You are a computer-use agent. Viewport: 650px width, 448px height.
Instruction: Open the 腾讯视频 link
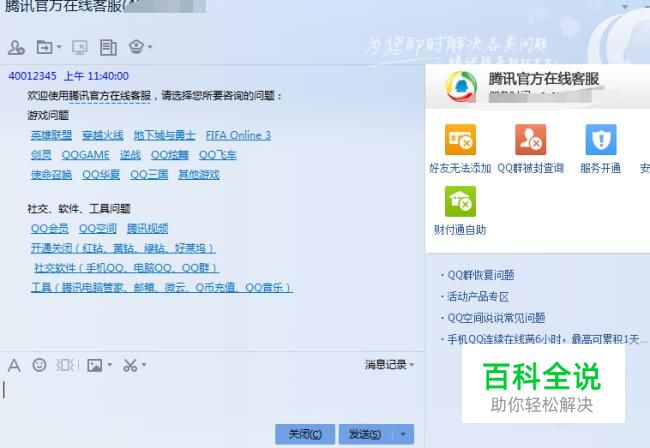tap(147, 229)
